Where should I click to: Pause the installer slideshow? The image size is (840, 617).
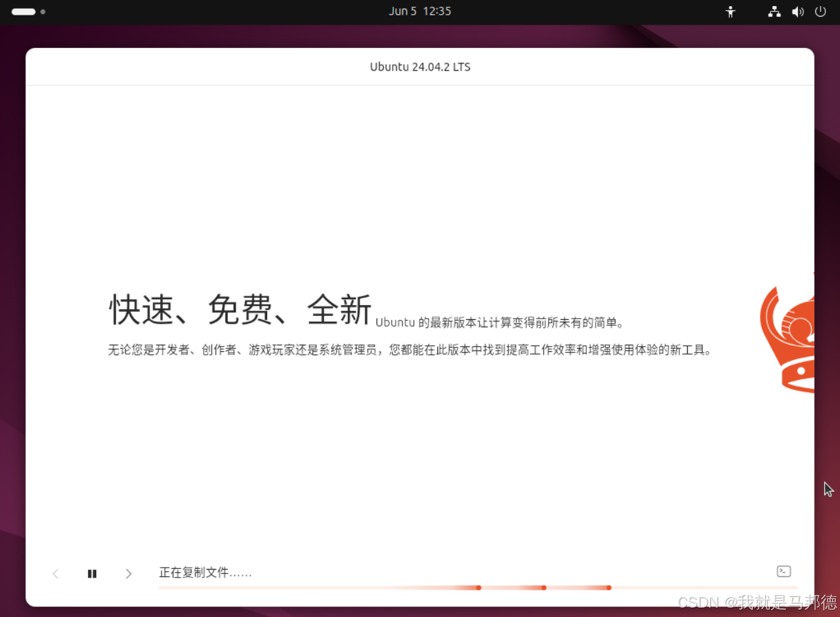(x=92, y=574)
